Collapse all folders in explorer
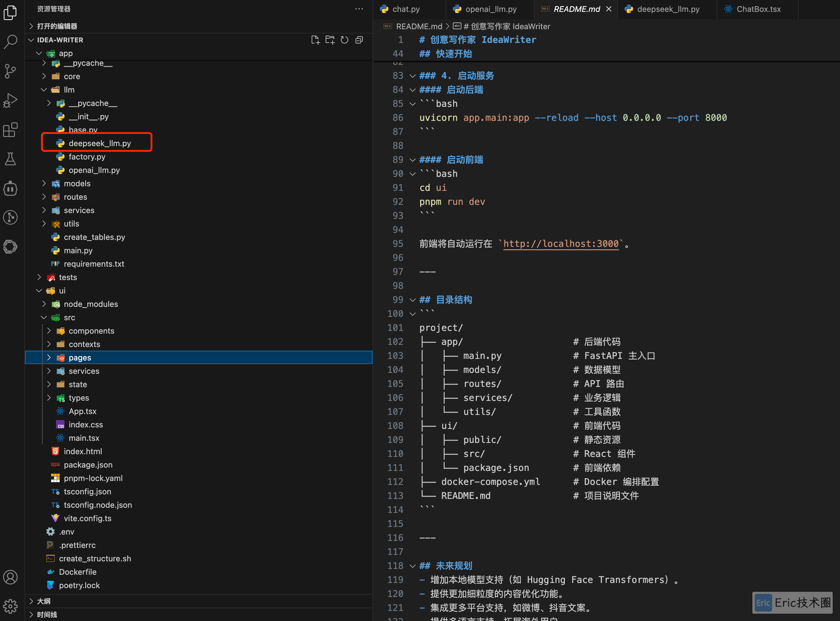 point(359,40)
